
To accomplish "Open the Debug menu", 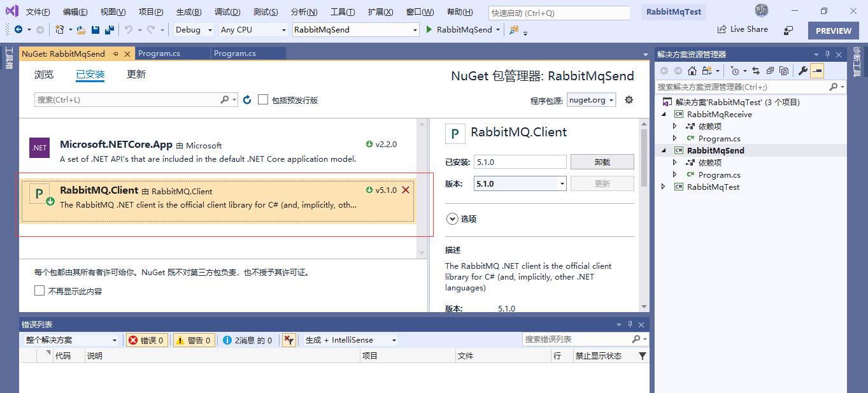I will [x=227, y=12].
